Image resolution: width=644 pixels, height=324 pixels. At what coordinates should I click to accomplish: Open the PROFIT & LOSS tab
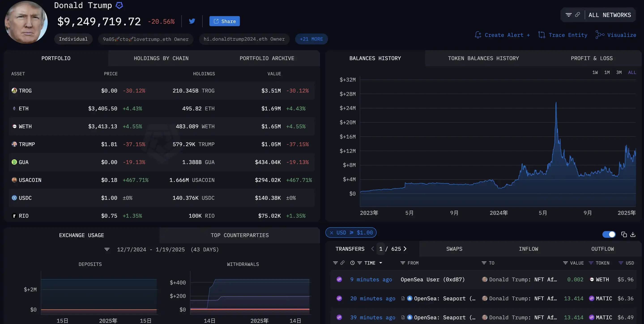592,58
